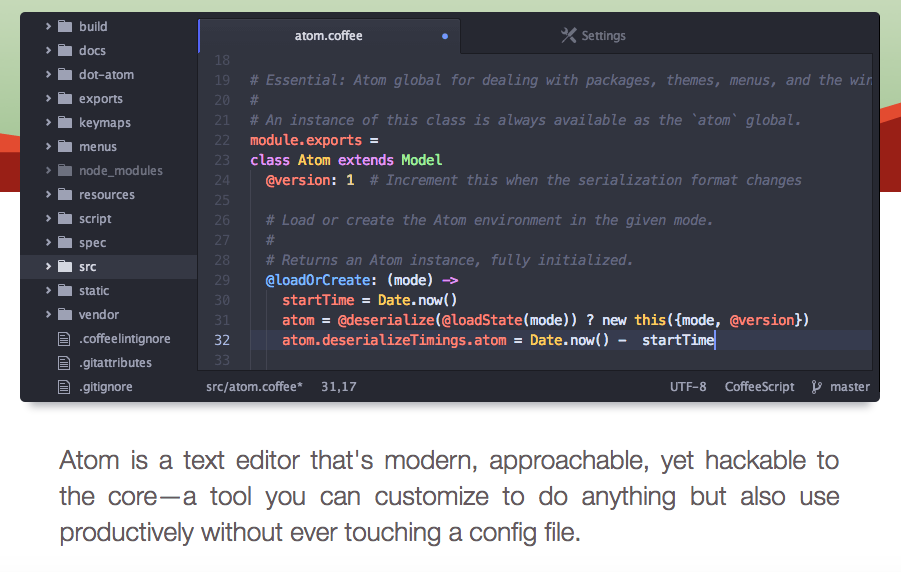Expand the resources folder chevron
The height and width of the screenshot is (572, 901).
tap(48, 194)
